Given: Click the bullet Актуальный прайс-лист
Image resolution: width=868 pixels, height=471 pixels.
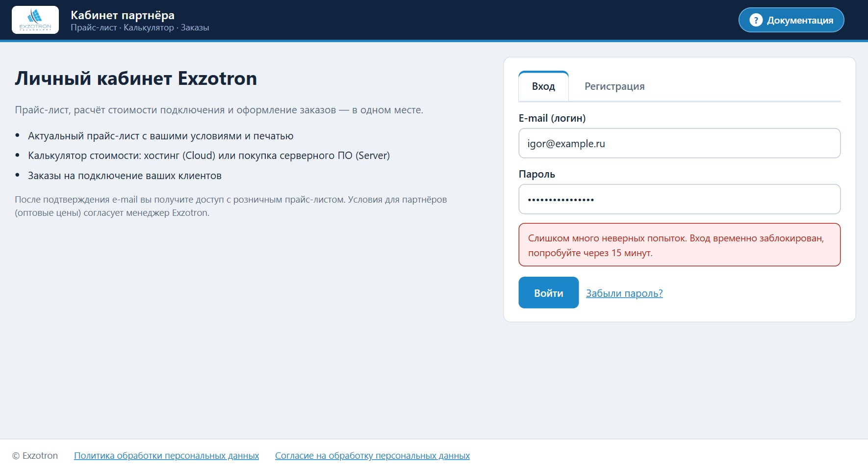Looking at the screenshot, I should pyautogui.click(x=160, y=136).
